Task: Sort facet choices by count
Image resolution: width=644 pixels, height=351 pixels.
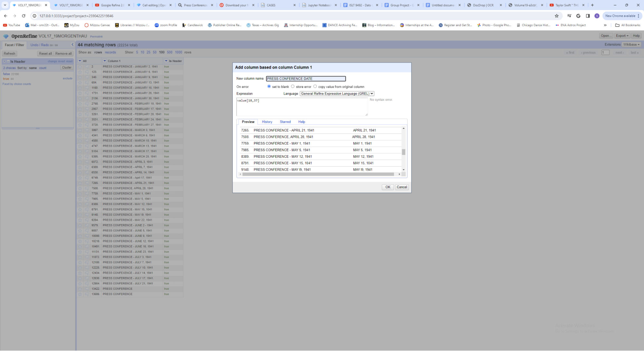Action: click(x=43, y=68)
